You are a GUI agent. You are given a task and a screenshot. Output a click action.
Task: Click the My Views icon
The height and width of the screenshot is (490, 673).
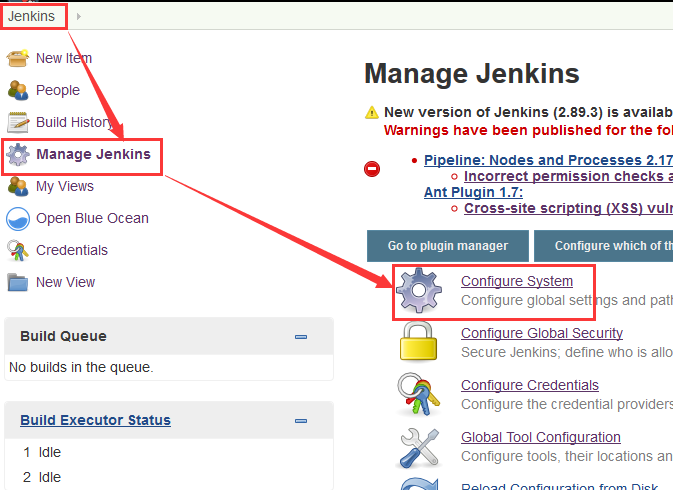pos(18,186)
